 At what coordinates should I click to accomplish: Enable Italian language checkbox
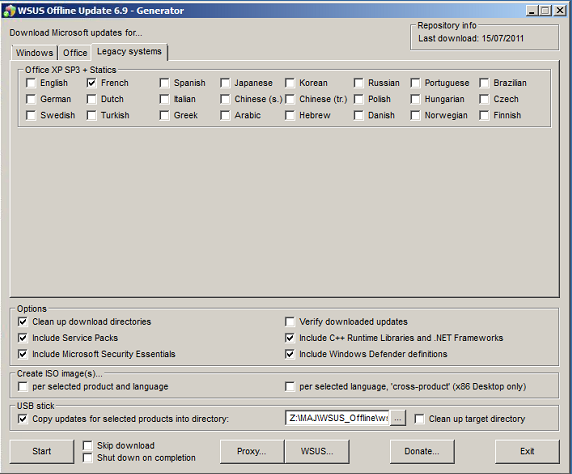pyautogui.click(x=165, y=99)
